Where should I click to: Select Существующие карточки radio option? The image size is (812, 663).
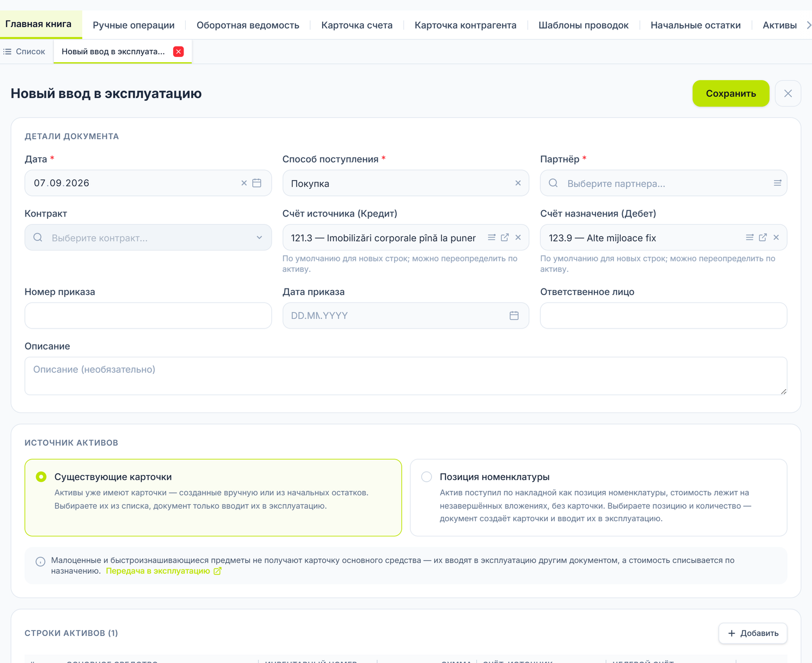(41, 477)
